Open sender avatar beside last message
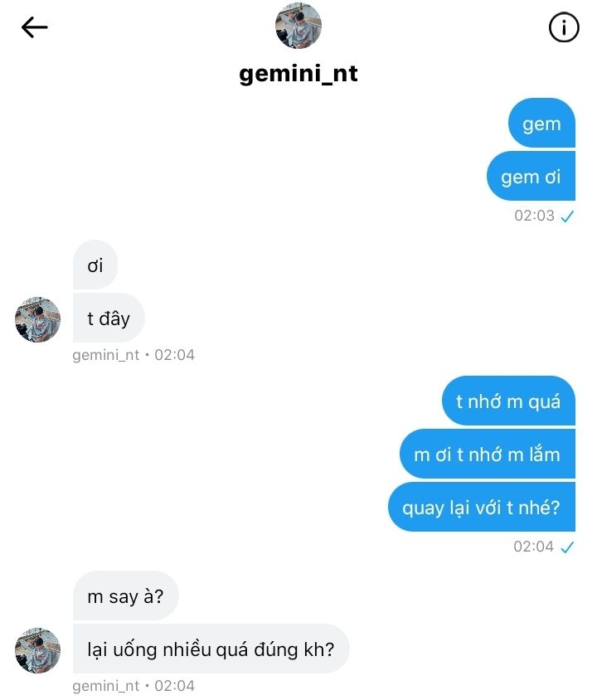The width and height of the screenshot is (597, 700). click(37, 650)
